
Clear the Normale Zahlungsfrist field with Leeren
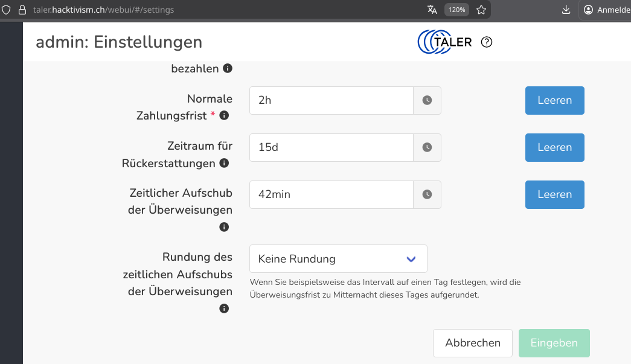tap(554, 100)
